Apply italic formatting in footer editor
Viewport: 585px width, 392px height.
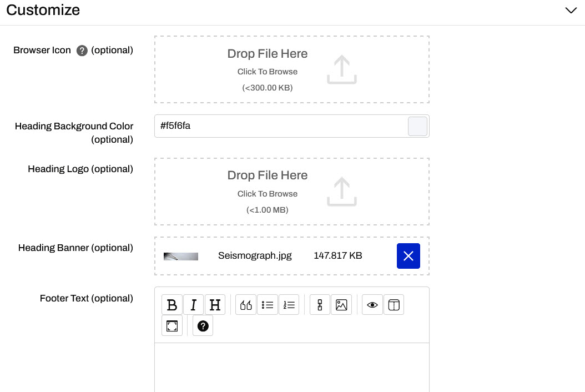tap(194, 305)
